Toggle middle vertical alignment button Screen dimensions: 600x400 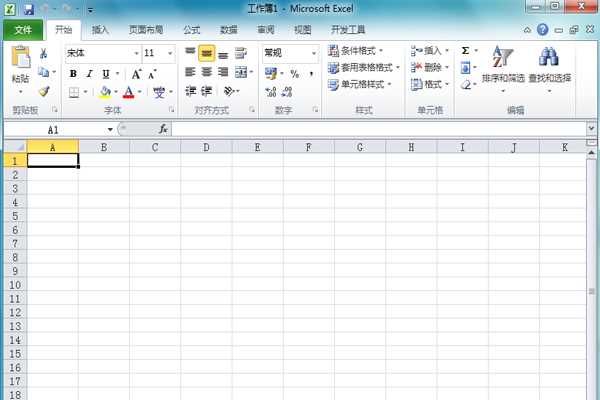coord(206,54)
